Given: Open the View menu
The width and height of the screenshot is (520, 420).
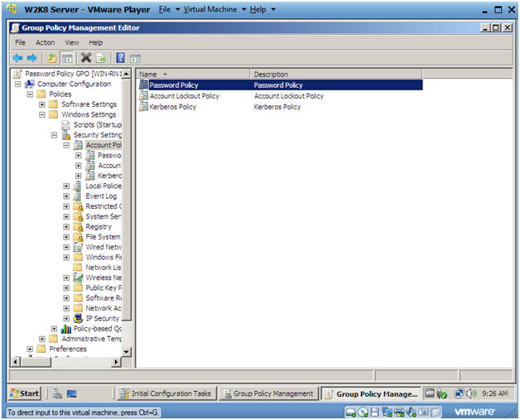Looking at the screenshot, I should tap(72, 42).
